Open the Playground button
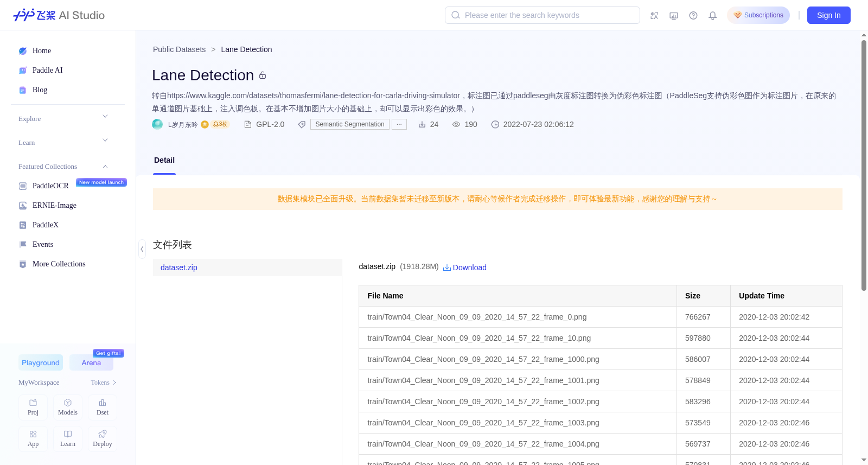 (41, 362)
